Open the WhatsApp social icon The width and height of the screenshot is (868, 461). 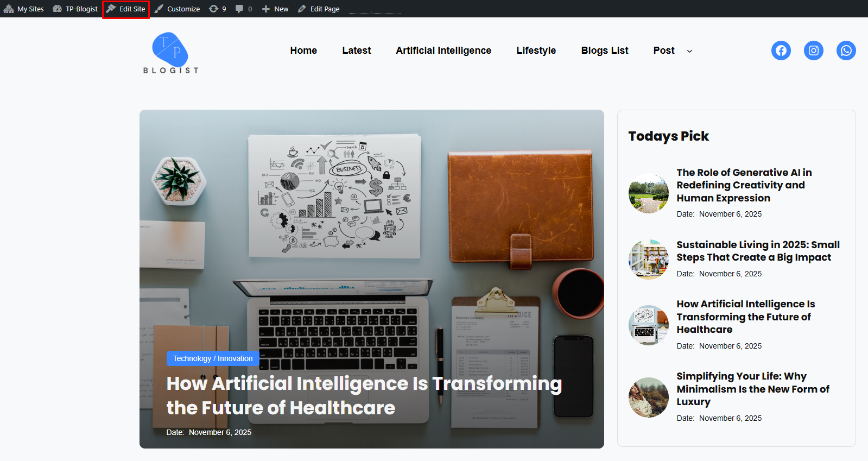[846, 50]
